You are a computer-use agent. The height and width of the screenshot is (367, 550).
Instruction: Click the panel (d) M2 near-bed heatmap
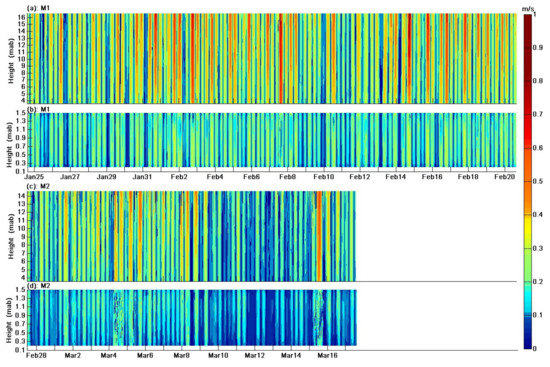click(x=193, y=318)
